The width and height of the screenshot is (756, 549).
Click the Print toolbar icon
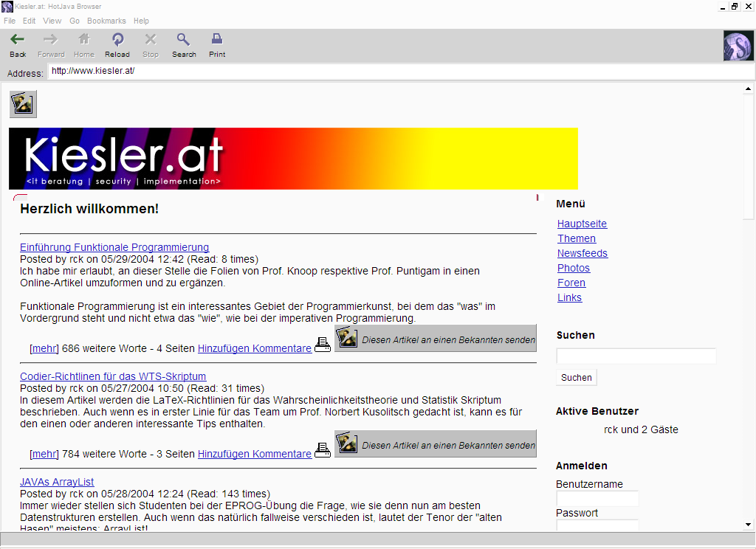click(x=217, y=40)
